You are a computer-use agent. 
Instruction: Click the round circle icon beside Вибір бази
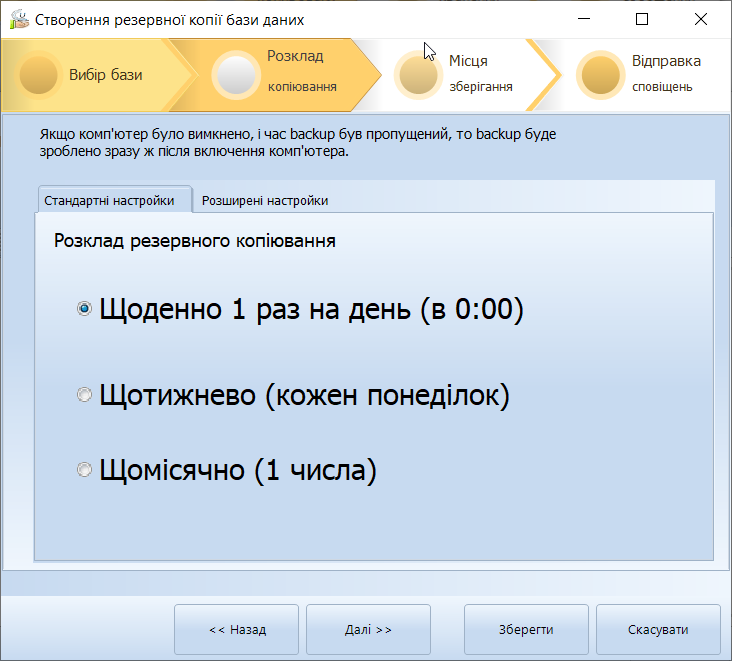click(x=38, y=75)
